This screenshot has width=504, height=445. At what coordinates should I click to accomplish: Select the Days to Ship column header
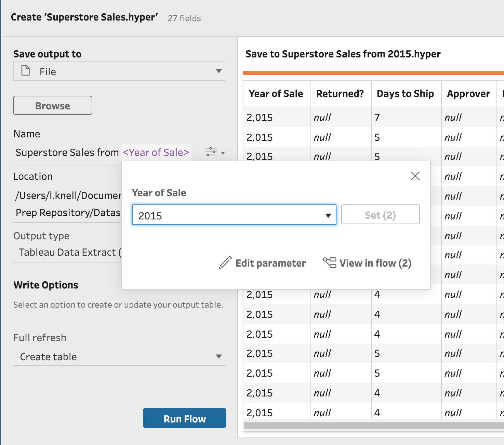(x=405, y=94)
